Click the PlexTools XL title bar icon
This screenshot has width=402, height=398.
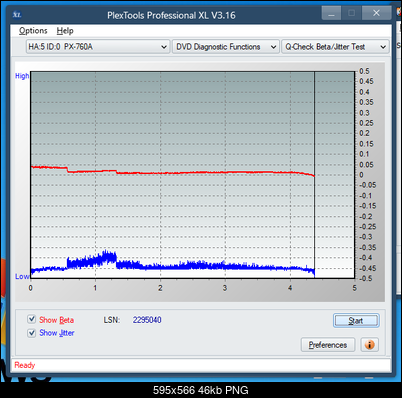click(17, 15)
